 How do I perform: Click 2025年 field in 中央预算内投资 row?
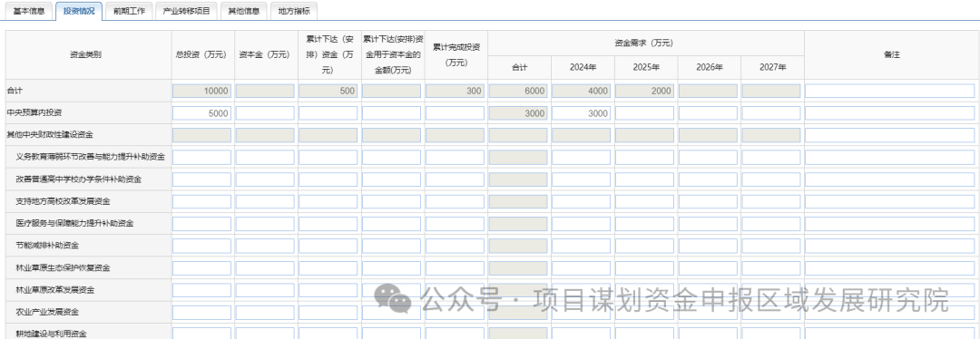pyautogui.click(x=644, y=113)
